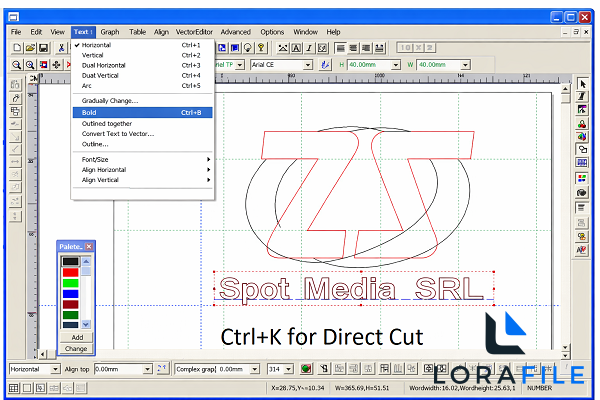Click the Change button in Palette
This screenshot has width=600, height=400.
tap(77, 349)
